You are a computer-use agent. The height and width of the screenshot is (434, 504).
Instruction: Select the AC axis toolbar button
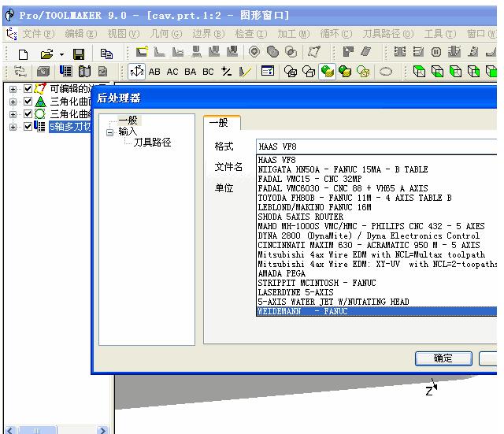point(172,72)
